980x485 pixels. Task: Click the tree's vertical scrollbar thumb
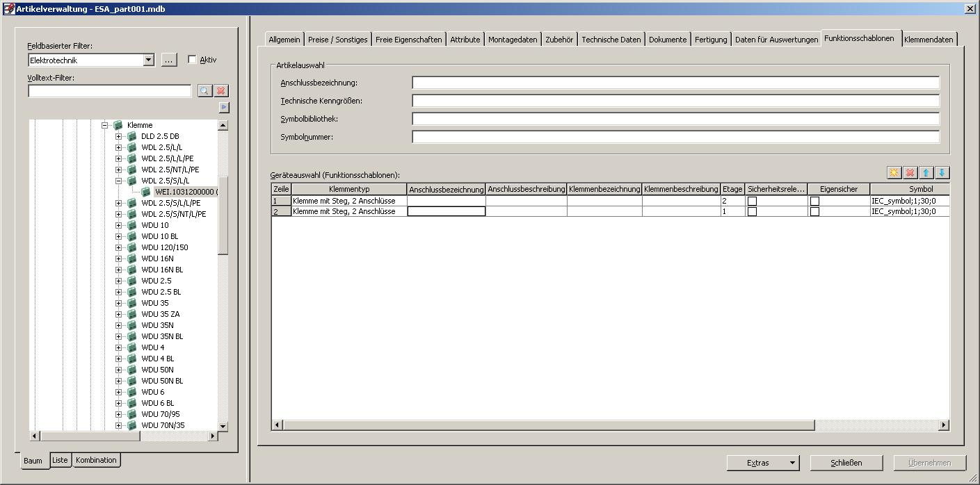click(223, 215)
